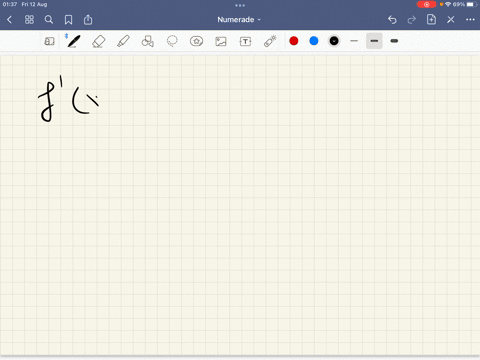Redo the last action

point(412,20)
